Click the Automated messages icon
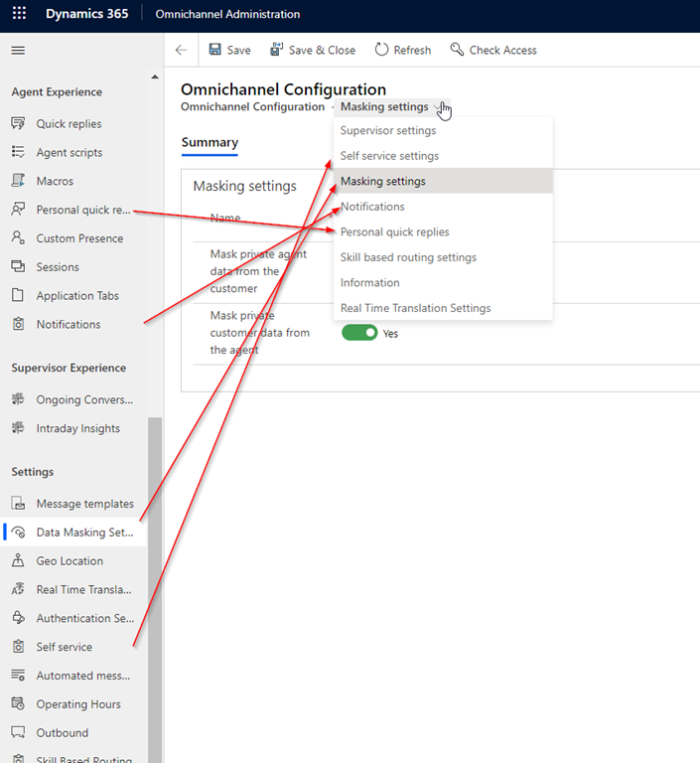The image size is (700, 763). click(18, 676)
